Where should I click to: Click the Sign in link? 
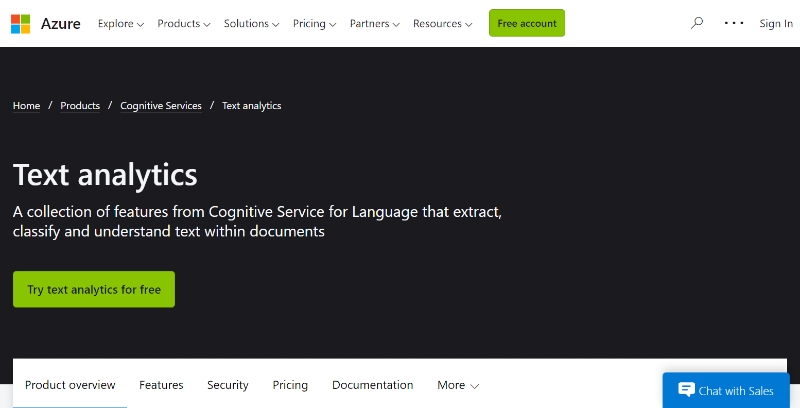(x=776, y=23)
